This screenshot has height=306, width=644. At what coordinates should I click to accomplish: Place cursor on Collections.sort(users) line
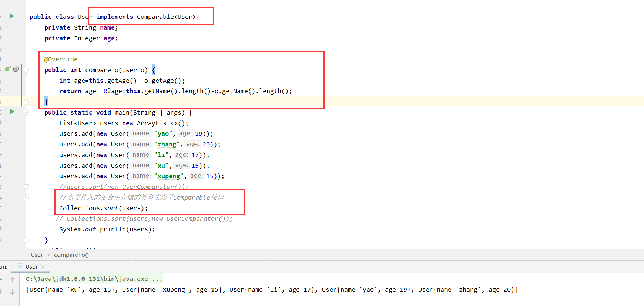103,208
